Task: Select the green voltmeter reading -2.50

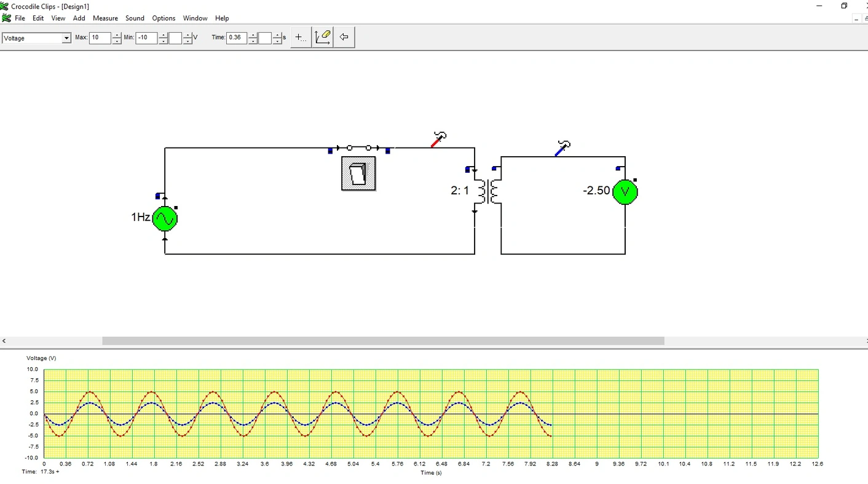Action: tap(625, 192)
